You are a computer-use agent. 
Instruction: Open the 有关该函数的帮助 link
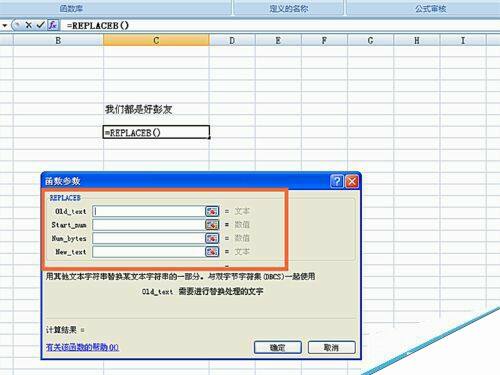82,347
